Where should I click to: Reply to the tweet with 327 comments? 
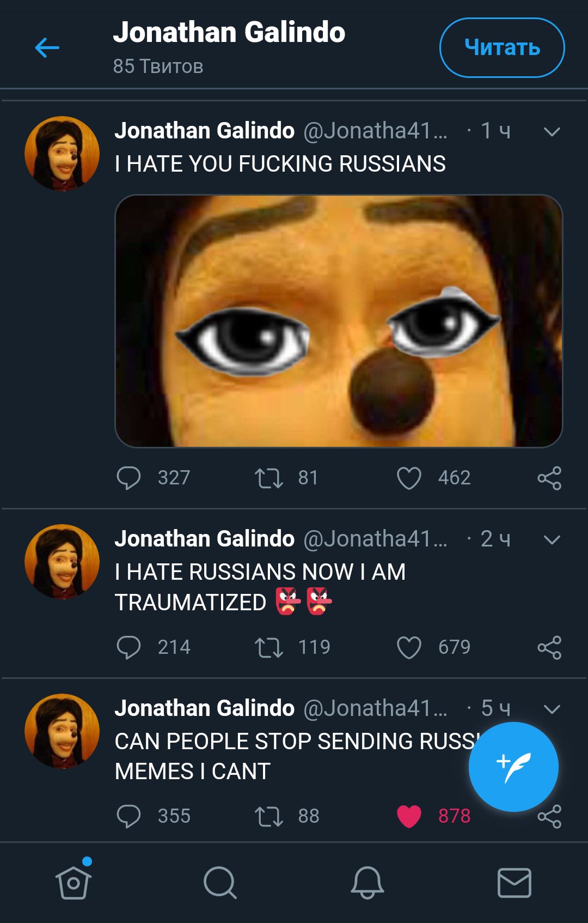[128, 478]
